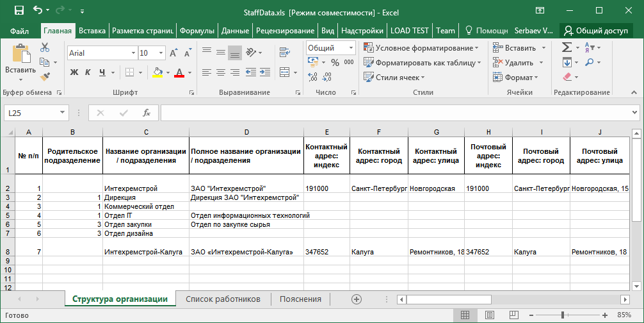Toggle Wrap Text for cells

[285, 52]
